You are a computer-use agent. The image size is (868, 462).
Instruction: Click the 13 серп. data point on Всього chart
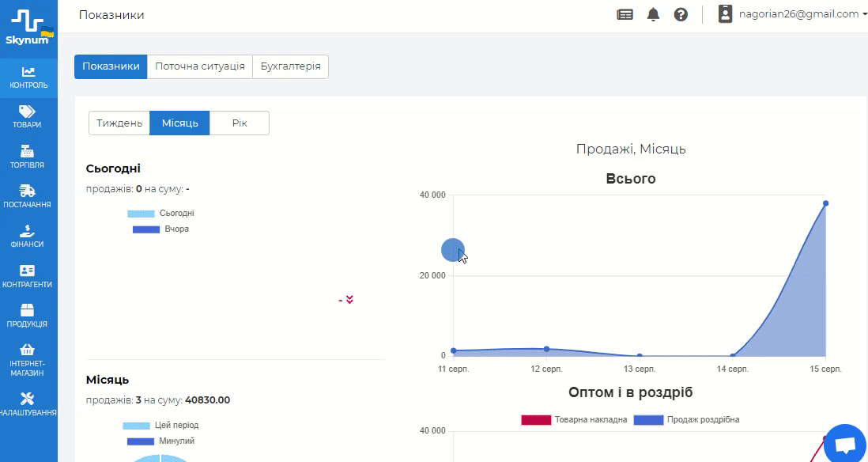640,356
